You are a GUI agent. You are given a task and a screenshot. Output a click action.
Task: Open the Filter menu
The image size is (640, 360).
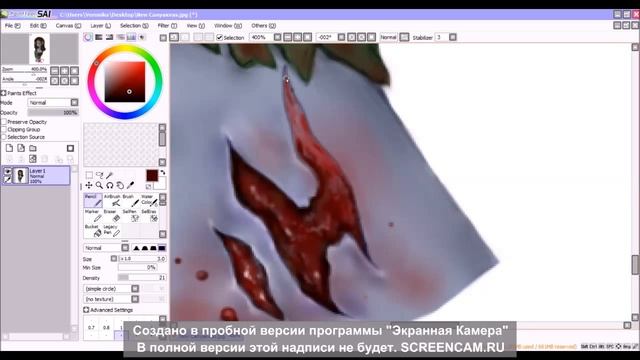167,25
